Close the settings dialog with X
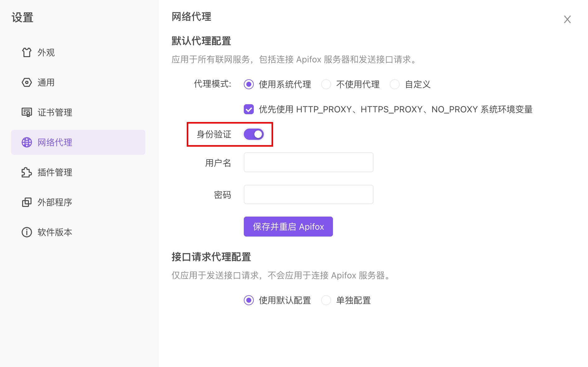The width and height of the screenshot is (588, 367). click(x=567, y=19)
